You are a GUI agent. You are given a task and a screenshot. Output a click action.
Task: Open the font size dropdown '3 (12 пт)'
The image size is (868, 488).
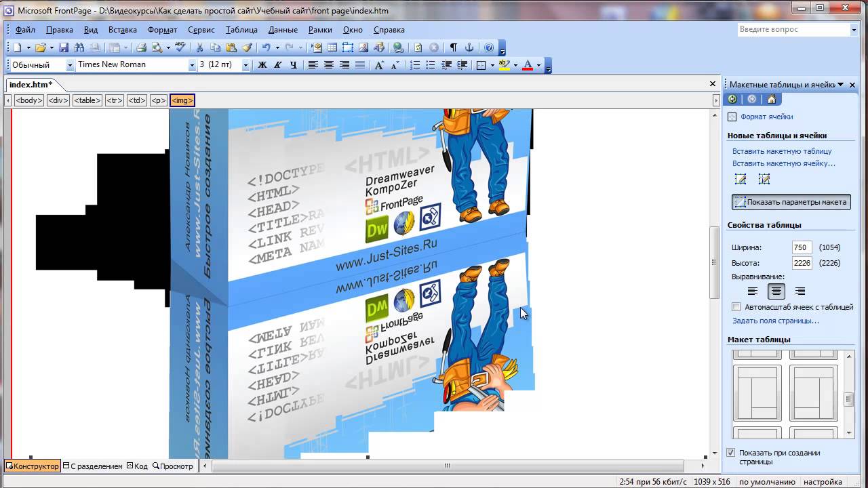click(x=245, y=65)
